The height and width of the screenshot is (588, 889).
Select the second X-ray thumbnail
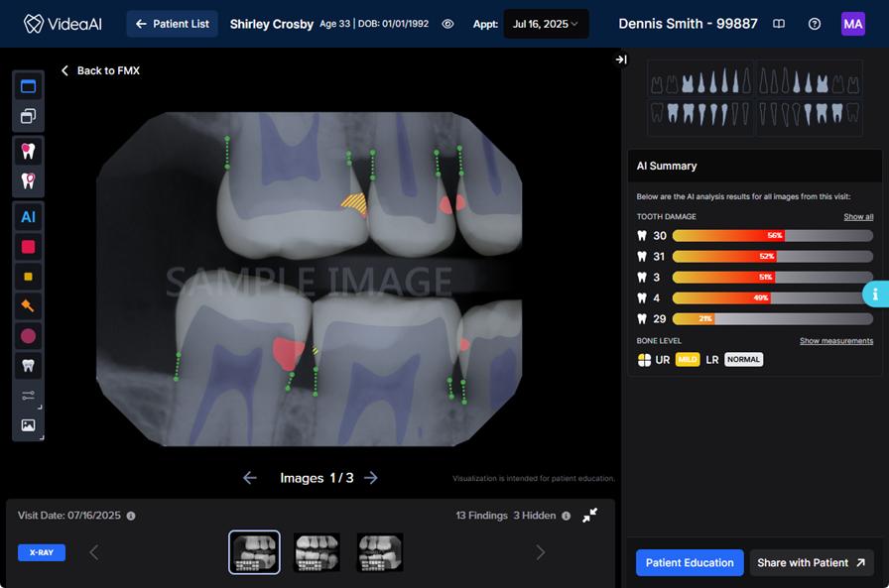click(x=317, y=552)
